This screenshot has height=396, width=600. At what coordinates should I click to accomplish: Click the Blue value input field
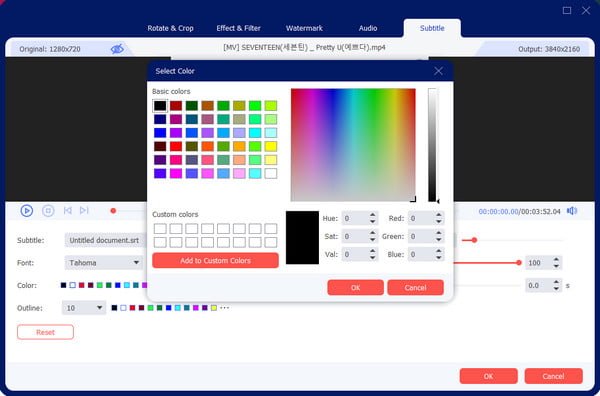(421, 254)
